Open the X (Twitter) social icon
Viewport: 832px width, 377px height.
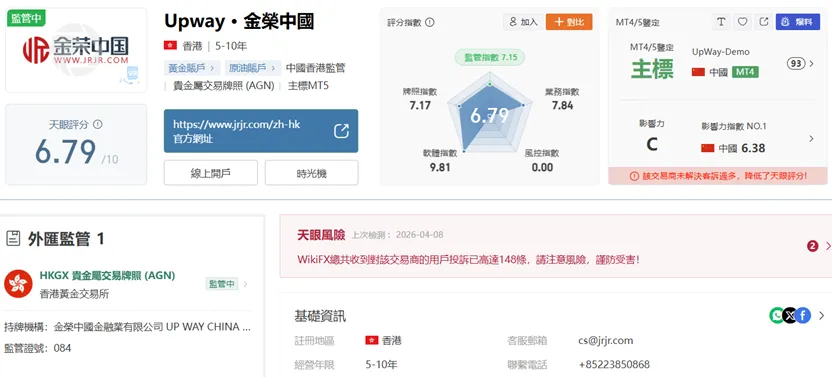pyautogui.click(x=790, y=316)
